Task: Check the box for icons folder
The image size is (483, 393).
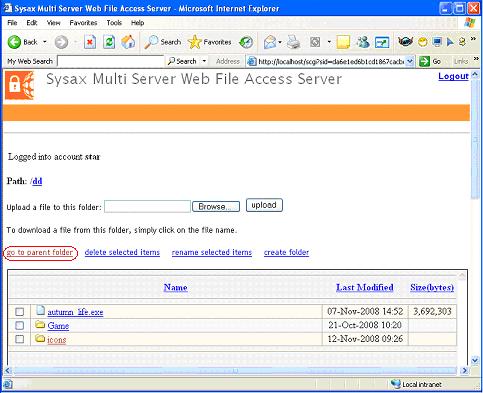Action: [x=20, y=339]
